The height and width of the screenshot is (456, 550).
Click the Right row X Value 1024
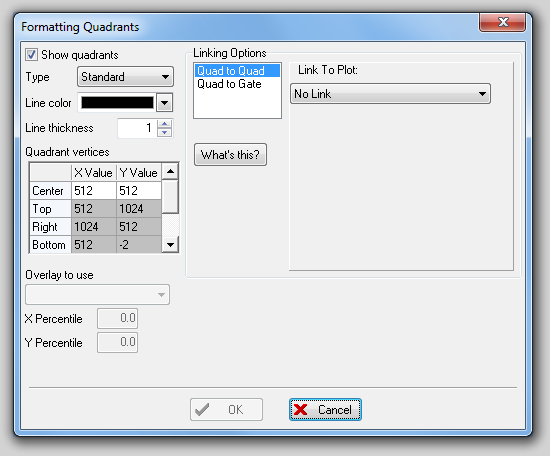(x=94, y=227)
